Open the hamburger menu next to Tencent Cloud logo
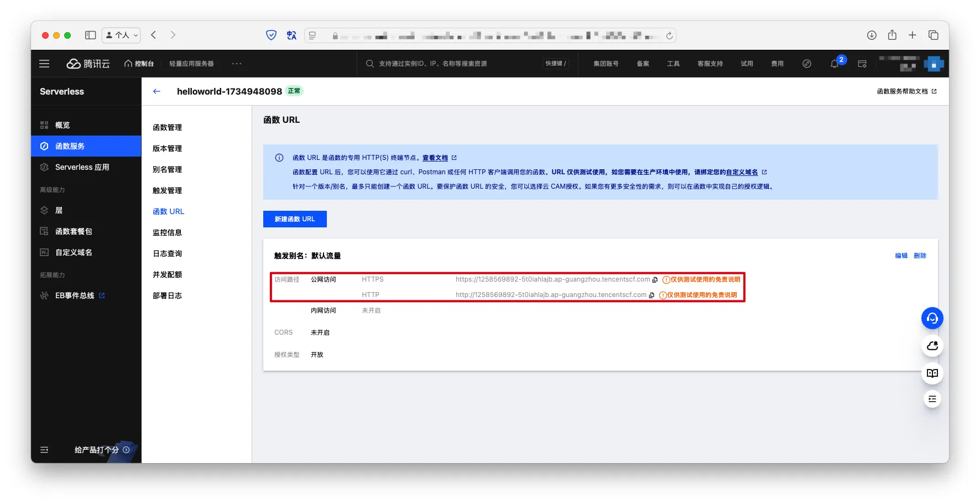The height and width of the screenshot is (504, 980). pyautogui.click(x=44, y=64)
